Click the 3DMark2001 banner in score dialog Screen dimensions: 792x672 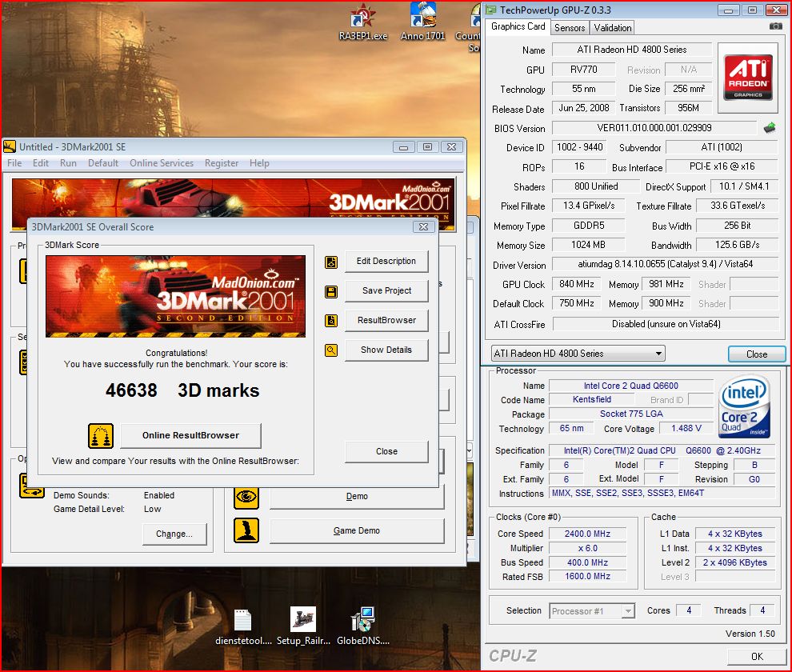pyautogui.click(x=175, y=297)
